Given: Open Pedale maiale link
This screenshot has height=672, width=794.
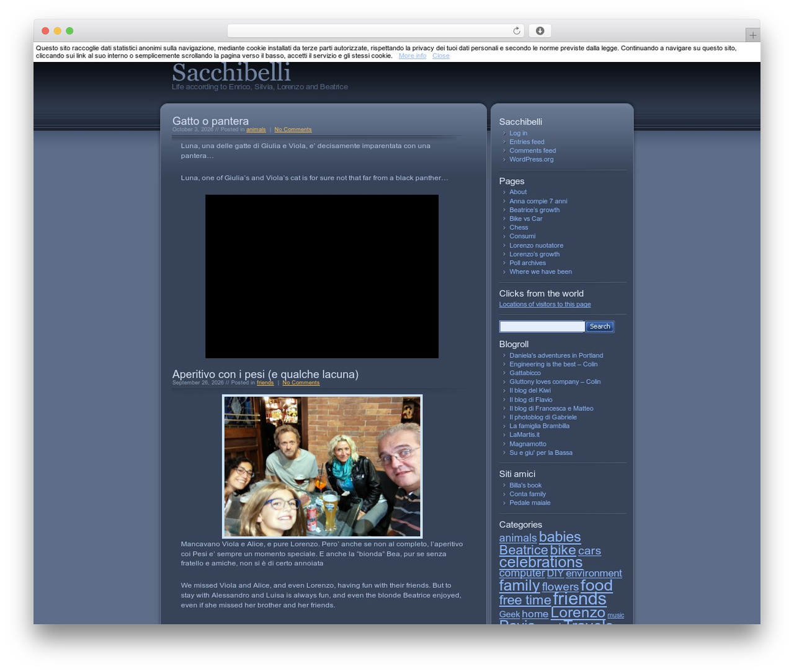Looking at the screenshot, I should point(530,503).
